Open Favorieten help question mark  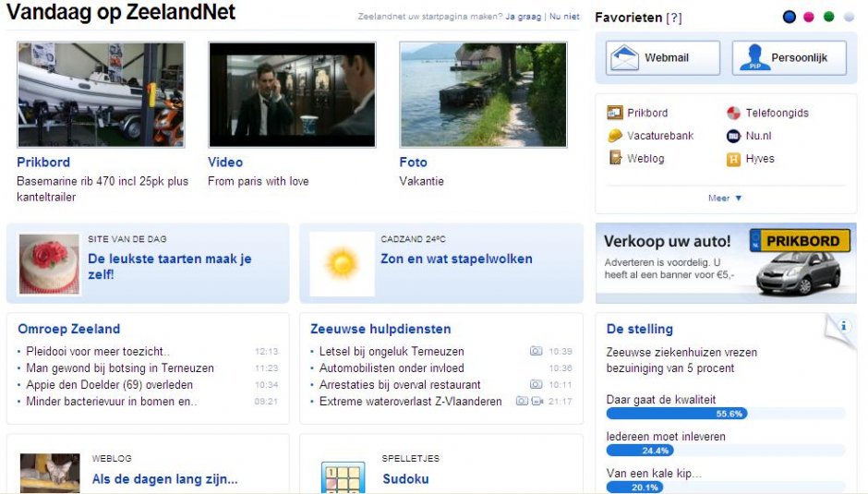pos(674,18)
